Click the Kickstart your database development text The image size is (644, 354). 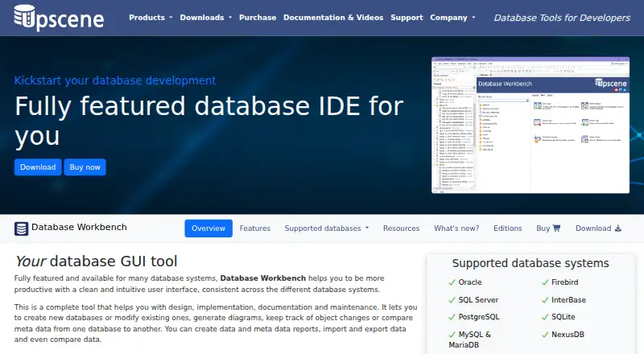tap(115, 80)
